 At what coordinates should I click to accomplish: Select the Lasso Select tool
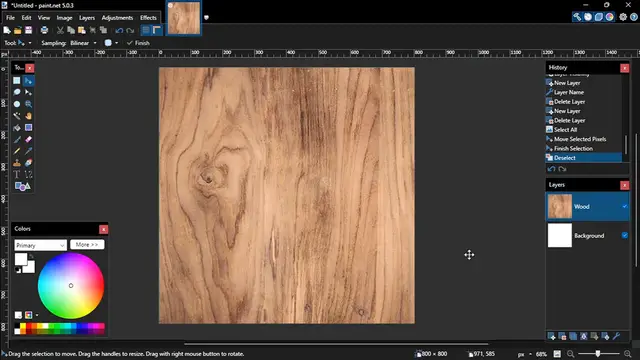pos(17,92)
